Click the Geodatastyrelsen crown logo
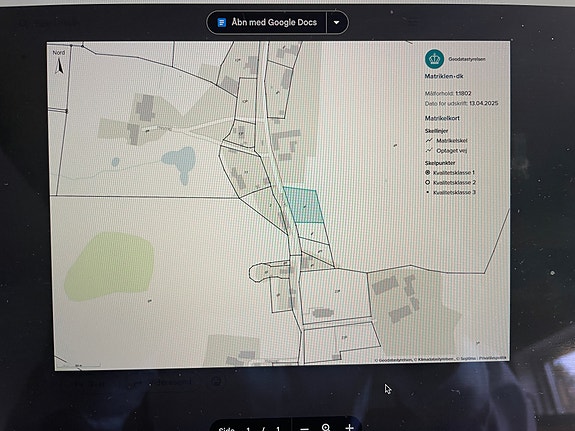Screen dimensions: 575x431 [x=434, y=59]
